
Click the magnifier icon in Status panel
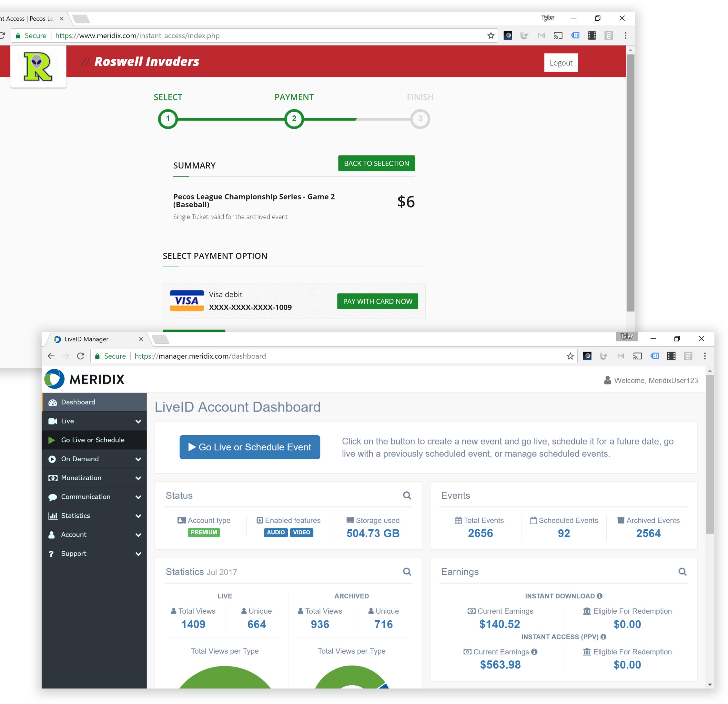pyautogui.click(x=407, y=495)
